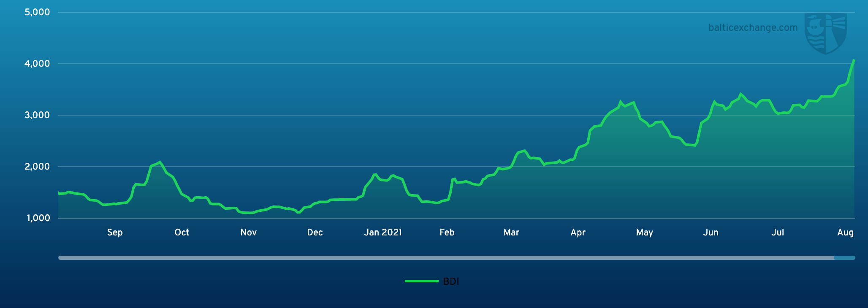Click the 'Nov' x-axis label

[249, 232]
